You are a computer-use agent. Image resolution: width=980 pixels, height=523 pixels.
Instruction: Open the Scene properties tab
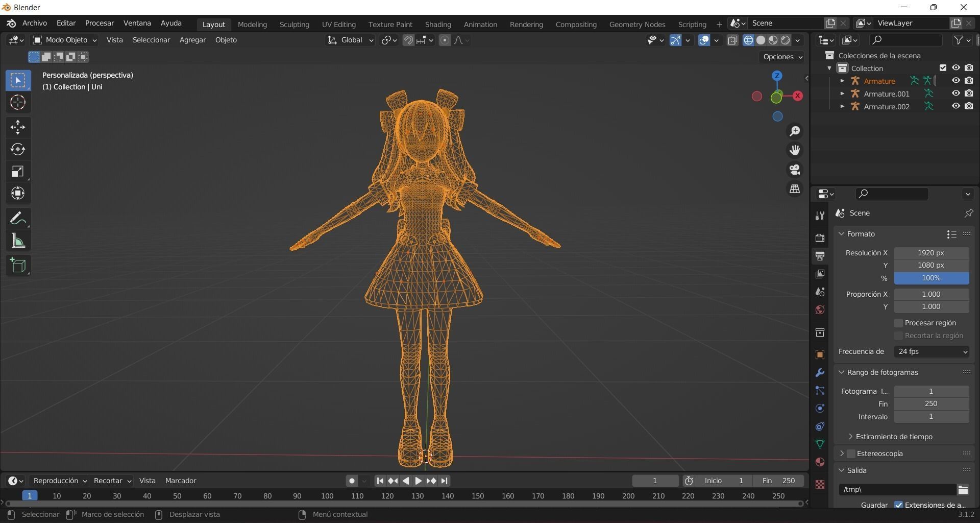[820, 292]
